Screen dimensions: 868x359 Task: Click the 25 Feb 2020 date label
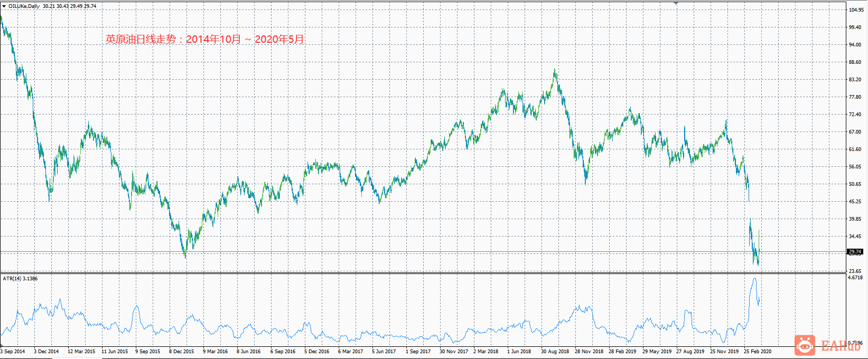[x=758, y=351]
